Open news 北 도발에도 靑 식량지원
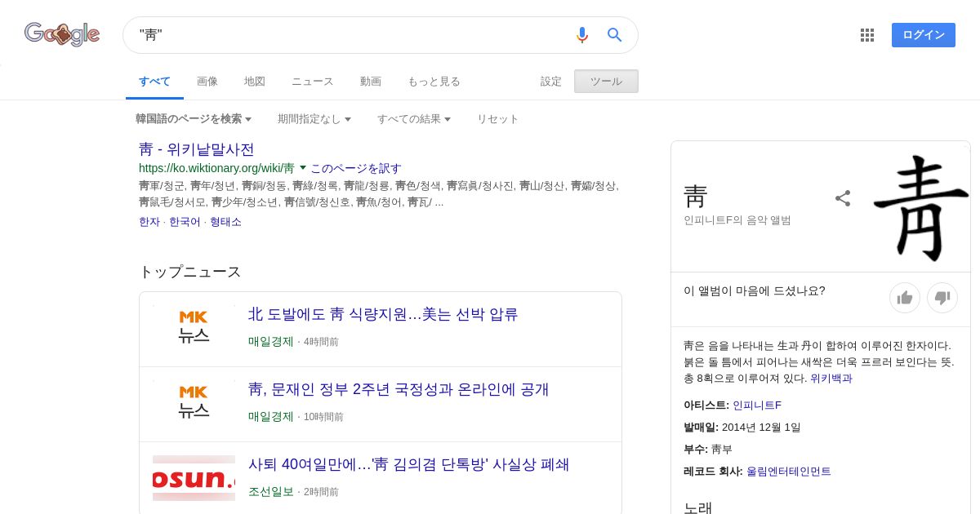 point(383,314)
